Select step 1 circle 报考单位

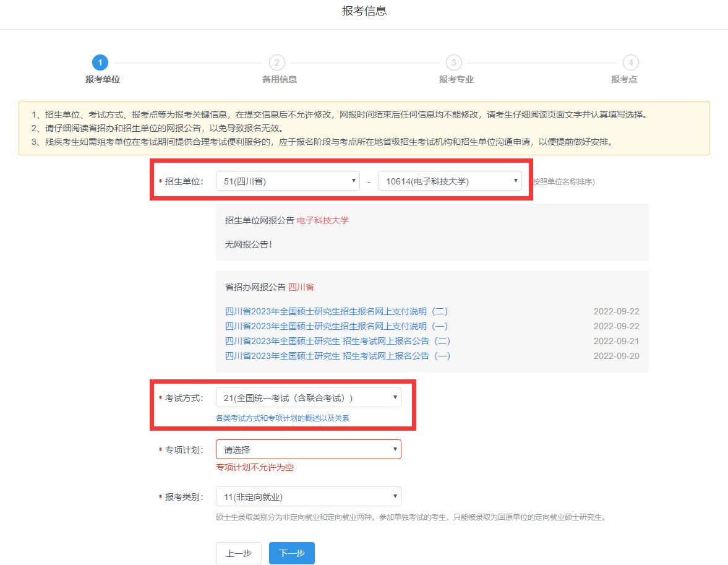tap(100, 63)
